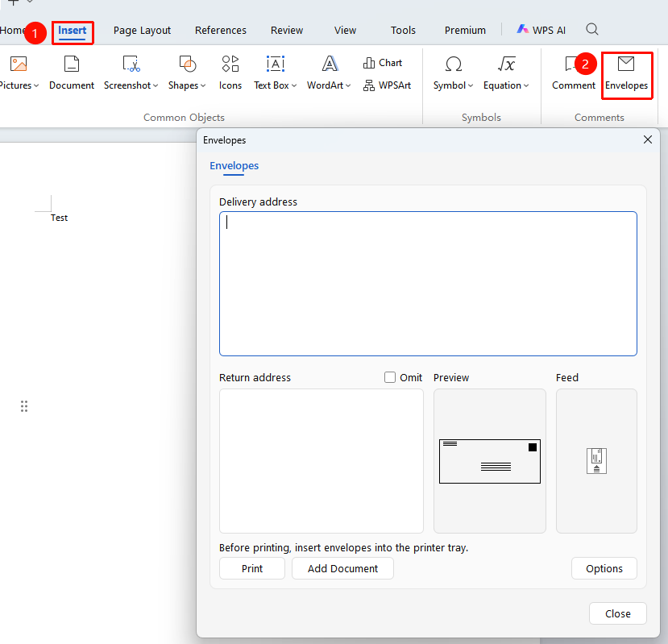Click the search magnifier icon

(x=592, y=29)
